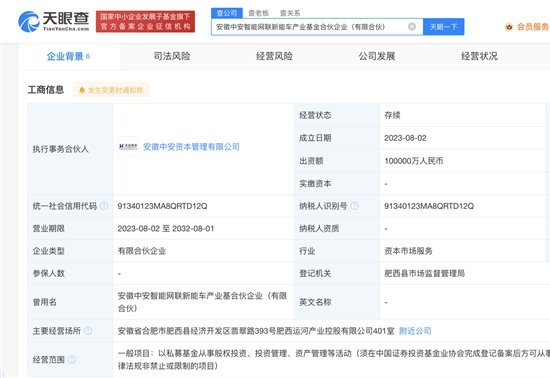Click the 有限合伙企业 type value
This screenshot has height=378, width=550.
142,251
